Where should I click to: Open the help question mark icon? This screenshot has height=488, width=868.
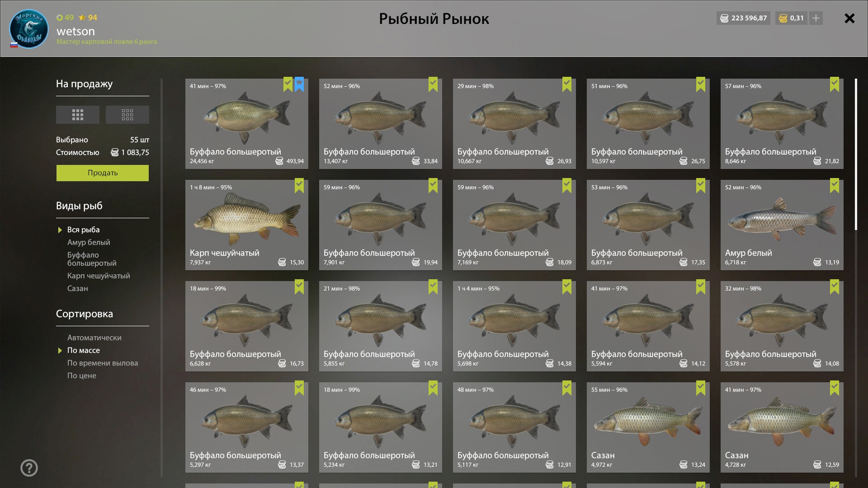pyautogui.click(x=29, y=468)
